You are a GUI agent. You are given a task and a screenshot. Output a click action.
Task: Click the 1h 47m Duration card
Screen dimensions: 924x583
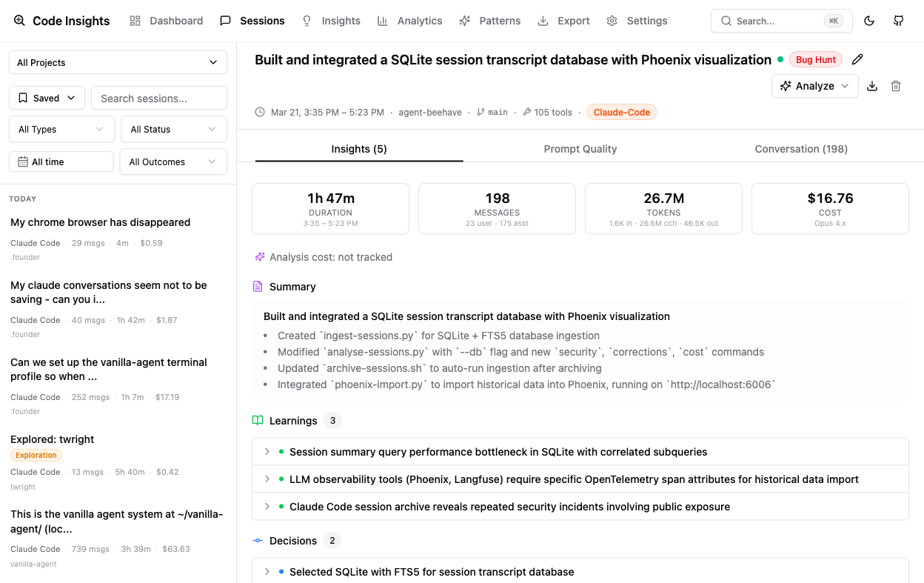331,209
